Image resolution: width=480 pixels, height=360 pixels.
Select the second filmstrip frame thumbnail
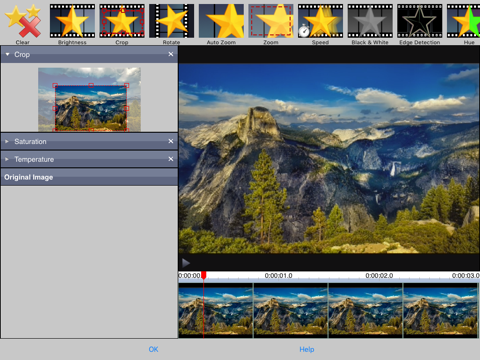click(x=291, y=311)
